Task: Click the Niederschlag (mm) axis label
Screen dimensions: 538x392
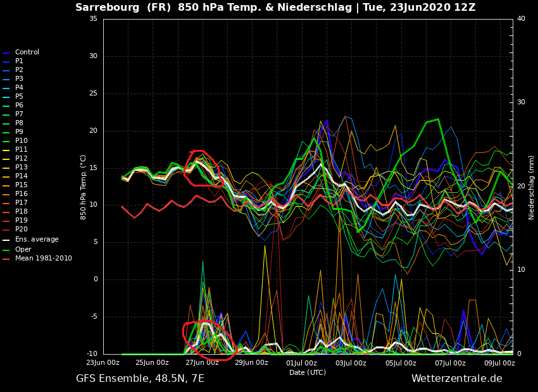Action: (x=531, y=188)
